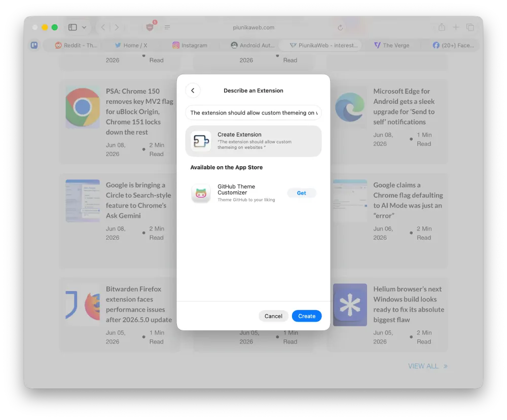Open Circle to Search-style Chrome article

point(138,200)
